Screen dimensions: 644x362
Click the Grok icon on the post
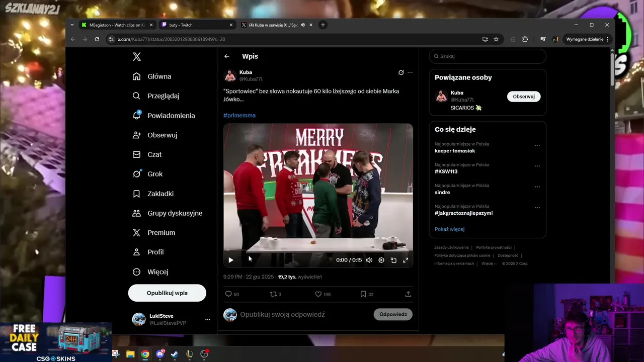pyautogui.click(x=401, y=72)
